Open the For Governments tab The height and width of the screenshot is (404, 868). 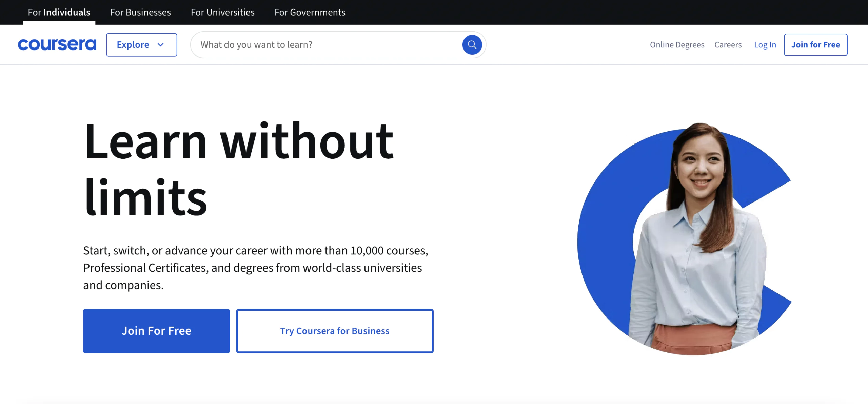click(310, 12)
